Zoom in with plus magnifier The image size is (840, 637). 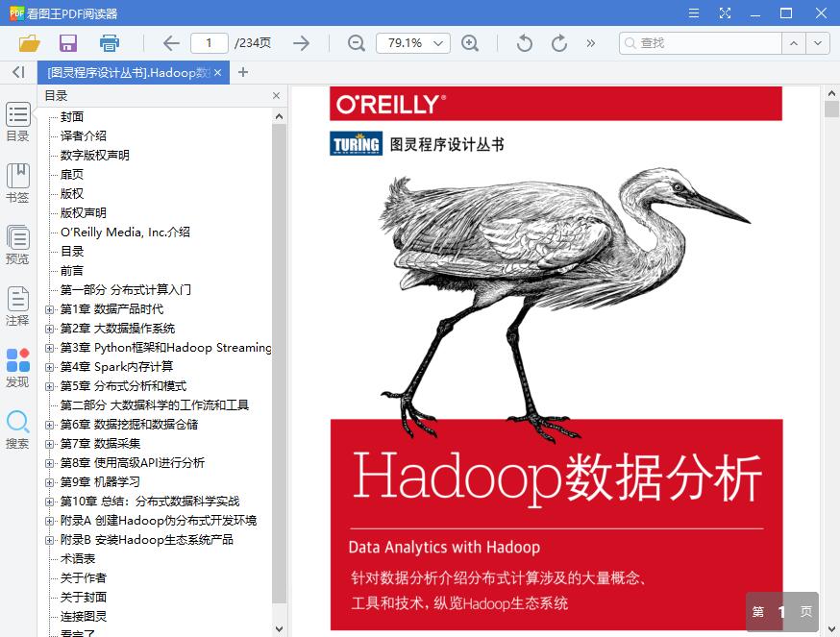point(470,43)
